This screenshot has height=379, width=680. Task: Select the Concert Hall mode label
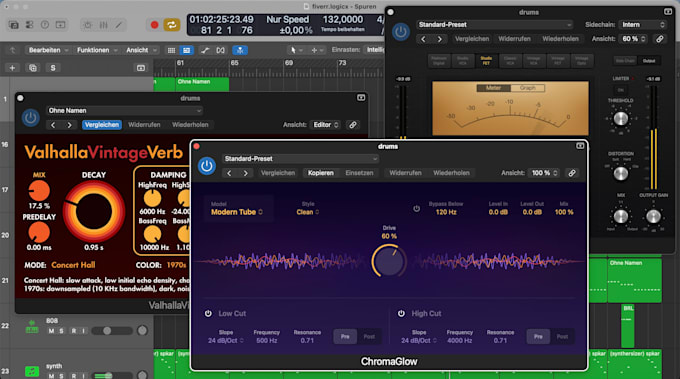point(73,265)
